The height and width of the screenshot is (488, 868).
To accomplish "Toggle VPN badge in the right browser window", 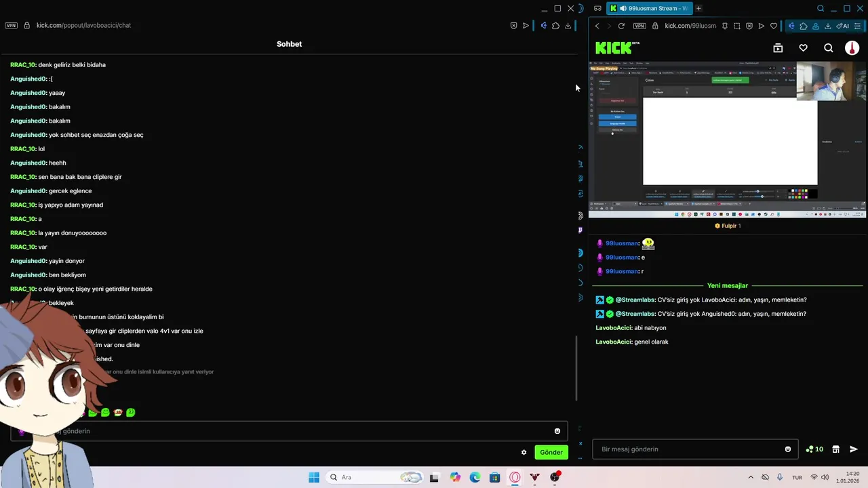I will click(x=639, y=26).
